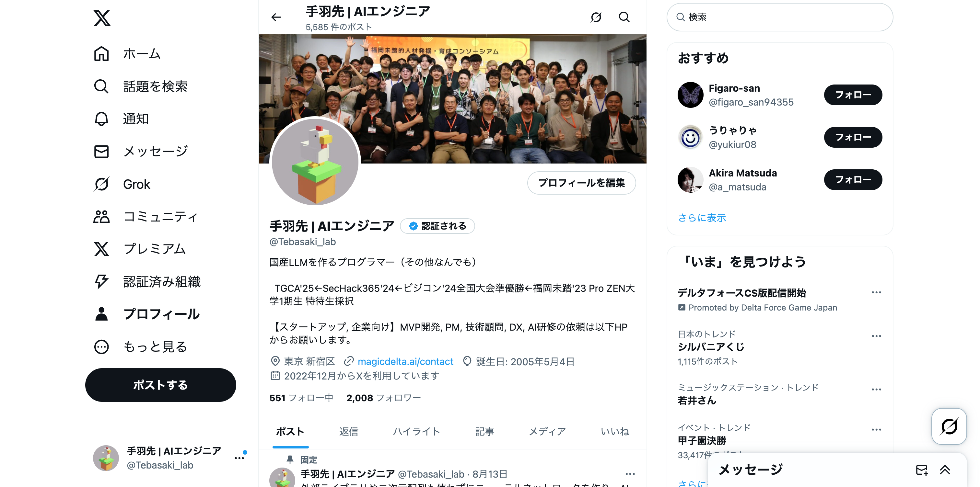
Task: Click the X logo icon
Action: coord(102,17)
